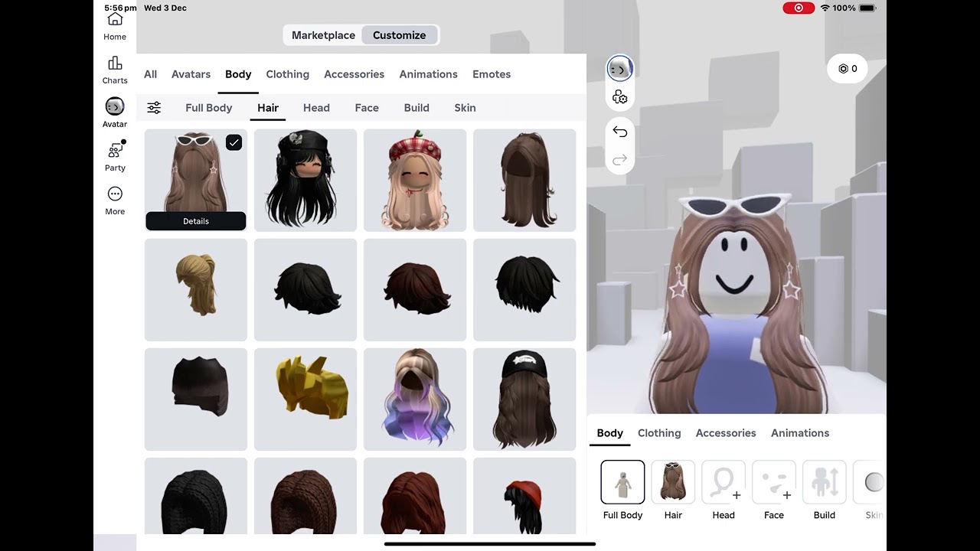Show All categories

tap(150, 74)
